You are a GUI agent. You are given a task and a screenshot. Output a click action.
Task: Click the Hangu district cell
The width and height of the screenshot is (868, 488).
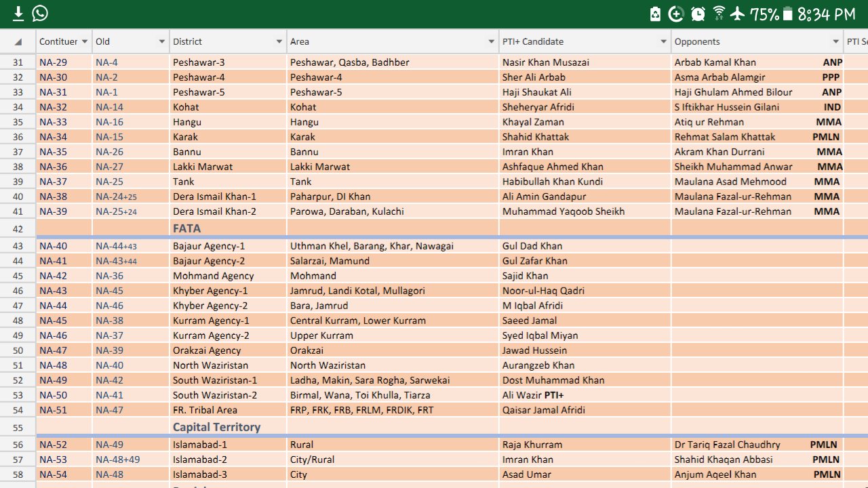[x=228, y=122]
